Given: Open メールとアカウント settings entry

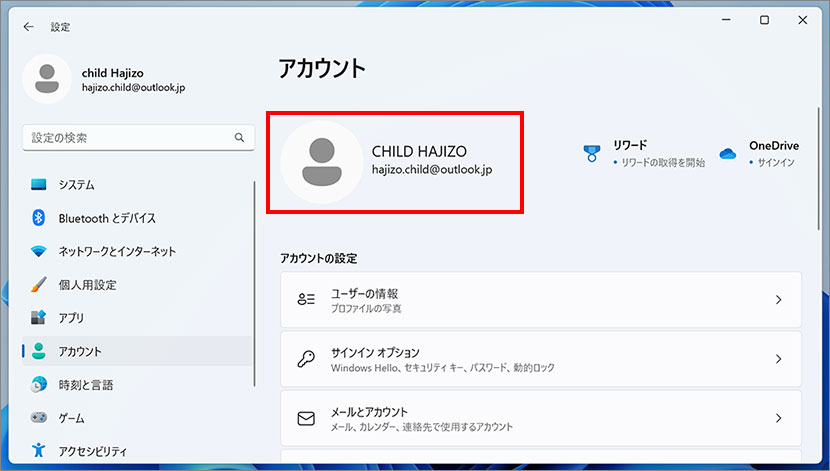Looking at the screenshot, I should [540, 419].
